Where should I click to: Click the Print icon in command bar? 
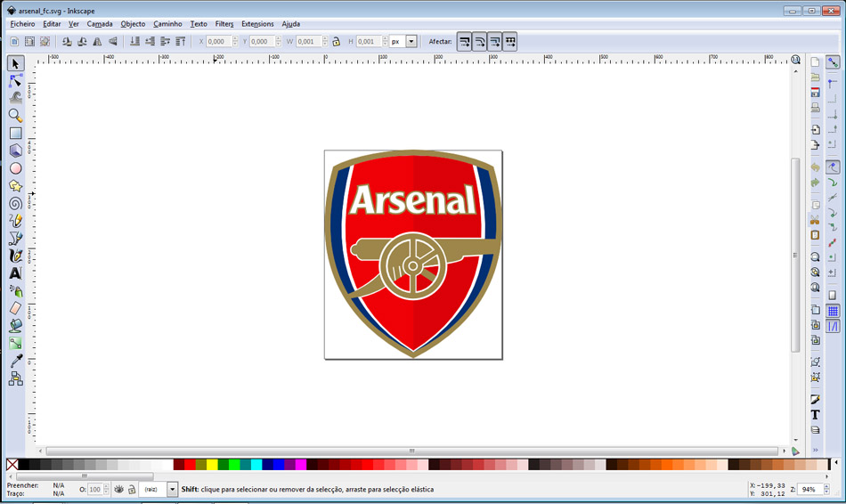[815, 108]
